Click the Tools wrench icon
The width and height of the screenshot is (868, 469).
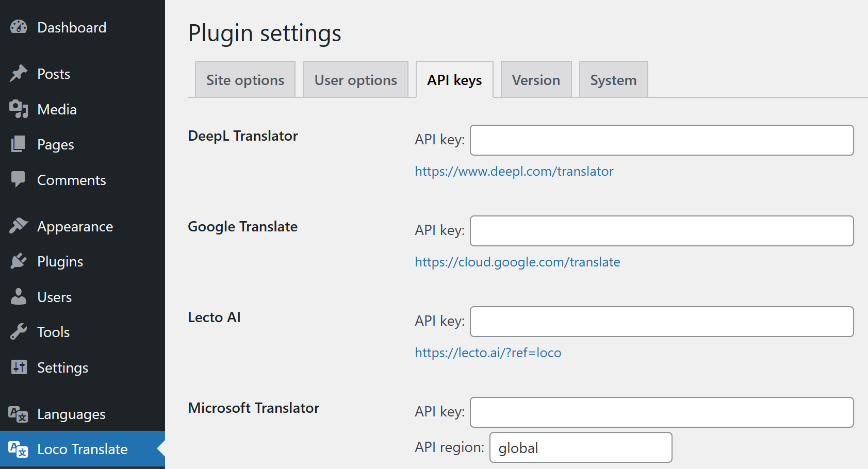19,331
